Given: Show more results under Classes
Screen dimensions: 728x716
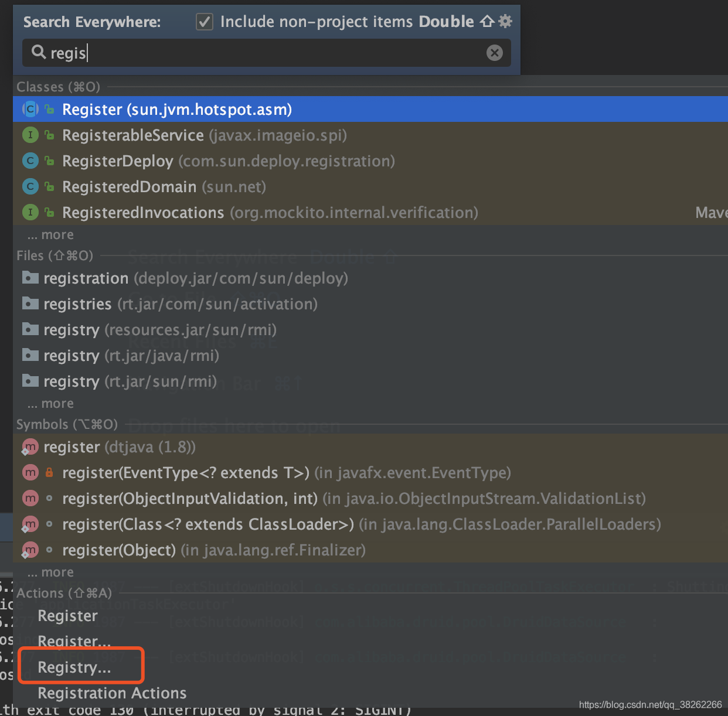Looking at the screenshot, I should pos(50,234).
